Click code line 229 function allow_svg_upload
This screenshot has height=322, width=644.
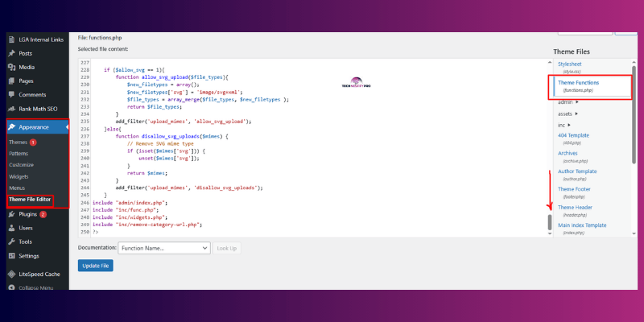(171, 77)
